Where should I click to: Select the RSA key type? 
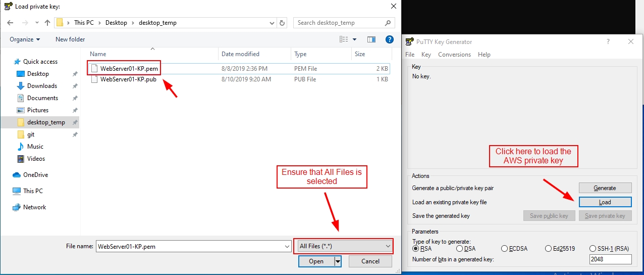click(x=423, y=249)
